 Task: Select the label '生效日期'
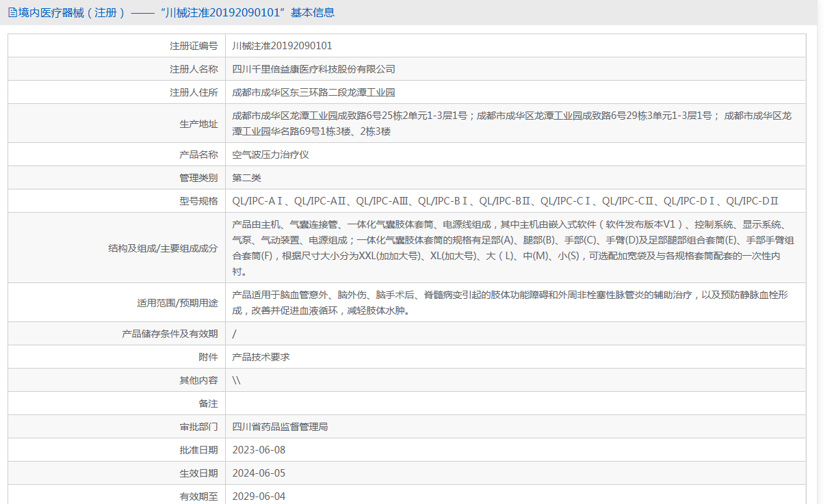[198, 473]
